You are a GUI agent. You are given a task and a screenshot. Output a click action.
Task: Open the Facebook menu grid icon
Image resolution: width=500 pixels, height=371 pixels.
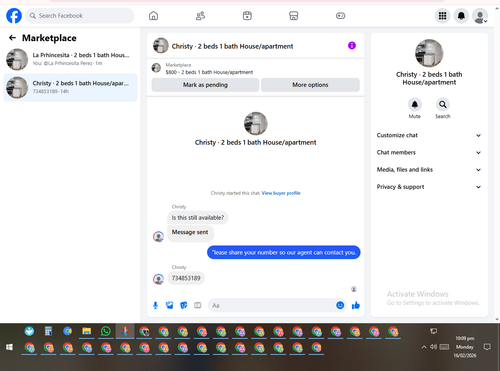[442, 16]
